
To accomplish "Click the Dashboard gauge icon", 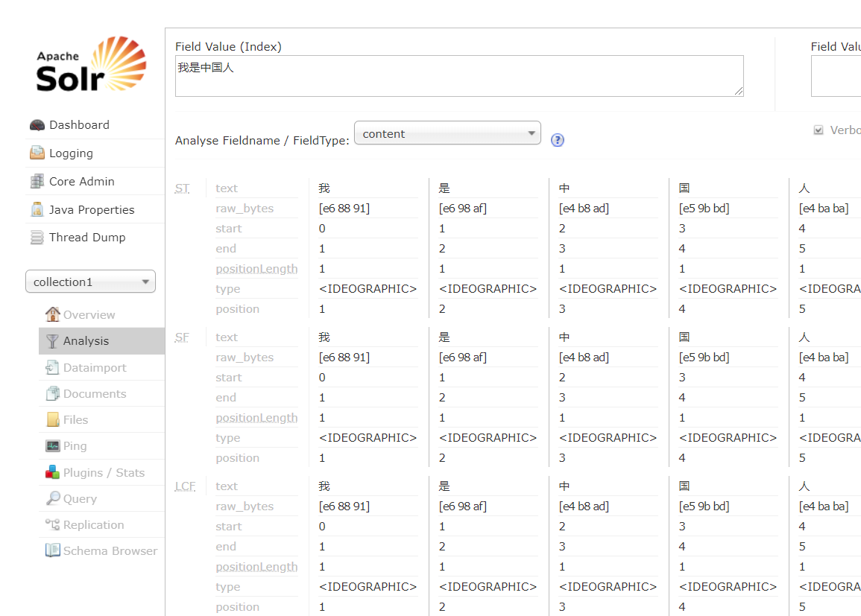I will [37, 125].
